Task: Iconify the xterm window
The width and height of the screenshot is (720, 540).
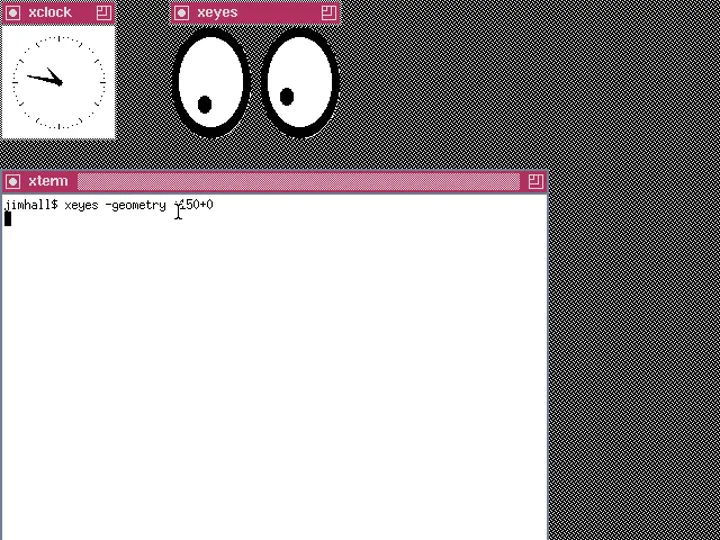Action: 13,181
